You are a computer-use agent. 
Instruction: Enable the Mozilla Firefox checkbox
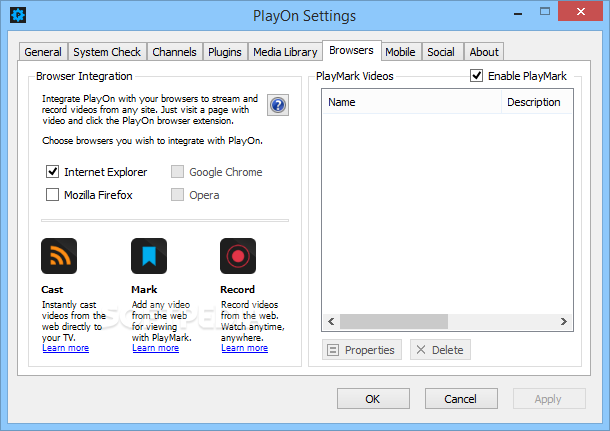click(53, 194)
